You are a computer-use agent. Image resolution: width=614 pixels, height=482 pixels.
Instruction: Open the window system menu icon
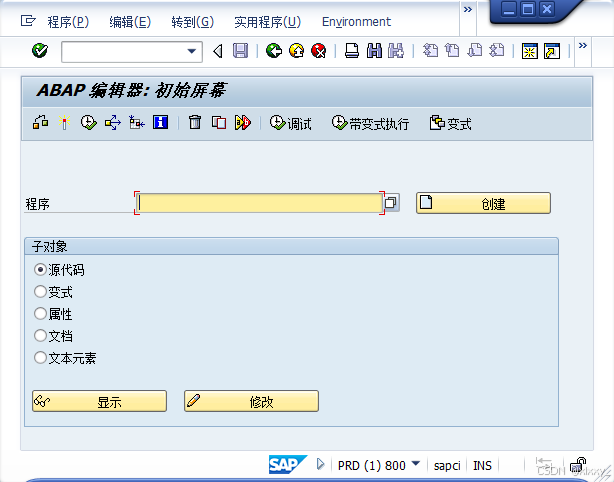28,20
